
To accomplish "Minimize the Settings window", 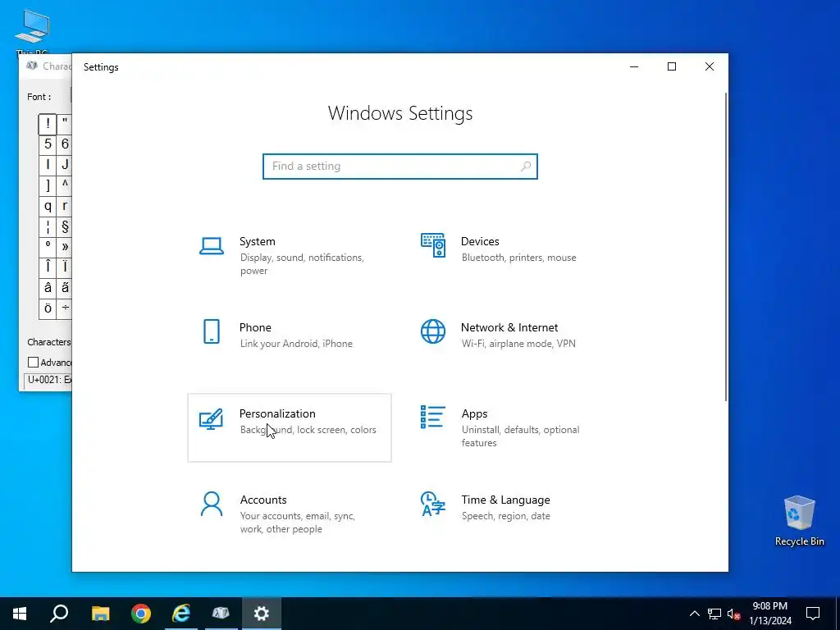I will [634, 67].
